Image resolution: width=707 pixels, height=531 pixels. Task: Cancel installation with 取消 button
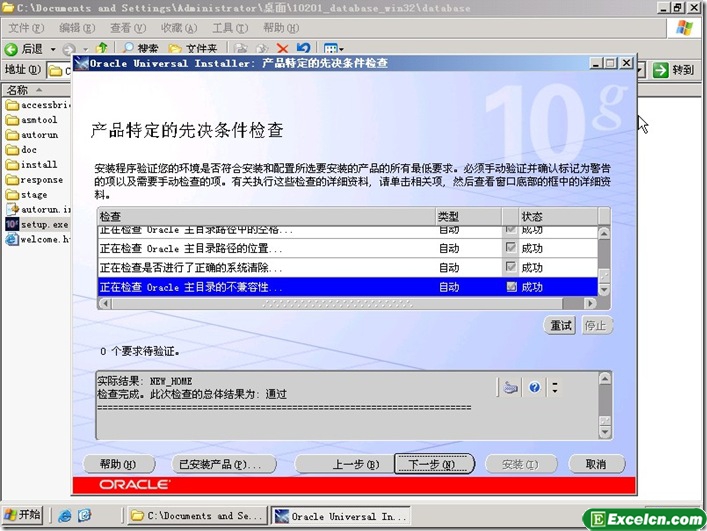(597, 464)
